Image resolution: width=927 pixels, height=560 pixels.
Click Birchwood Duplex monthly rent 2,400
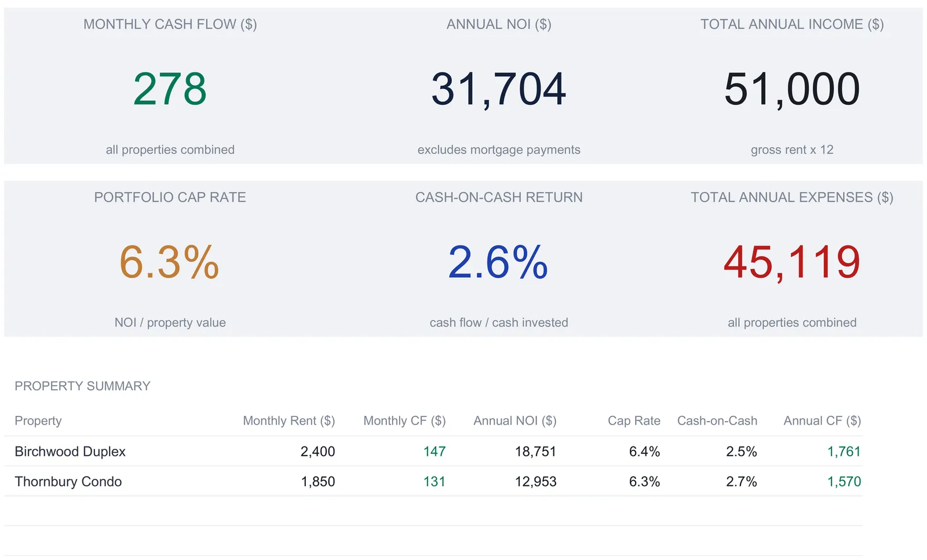click(317, 452)
